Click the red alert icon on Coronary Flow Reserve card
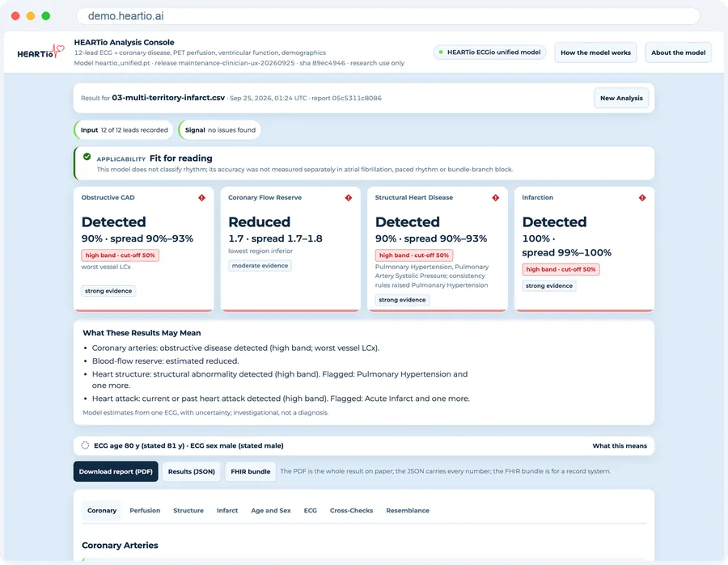 pyautogui.click(x=348, y=197)
